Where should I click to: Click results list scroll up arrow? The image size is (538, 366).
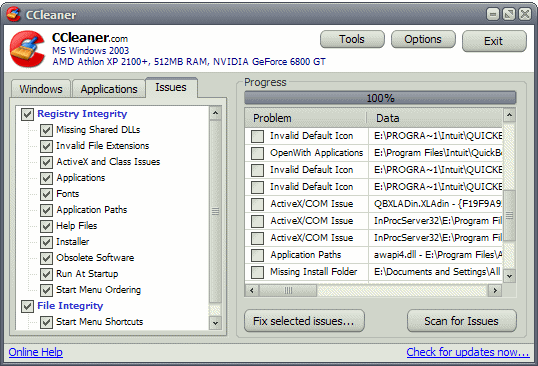click(509, 115)
